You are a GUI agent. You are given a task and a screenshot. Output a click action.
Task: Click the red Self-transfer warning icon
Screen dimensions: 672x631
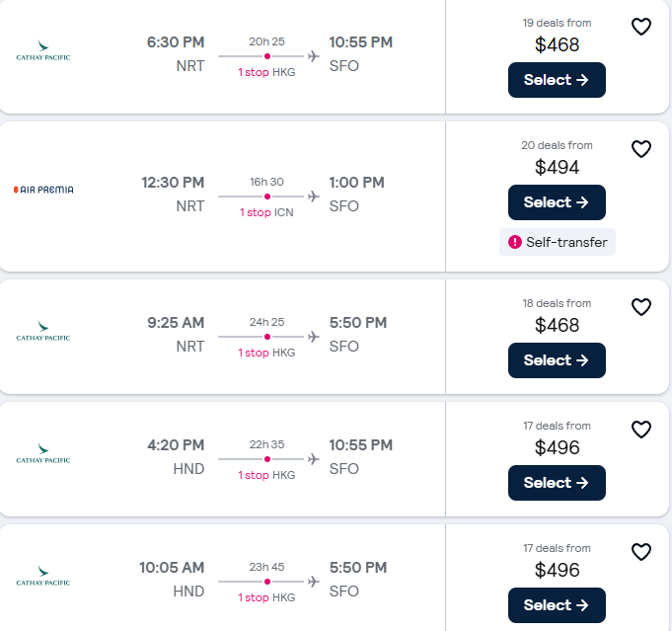click(514, 242)
